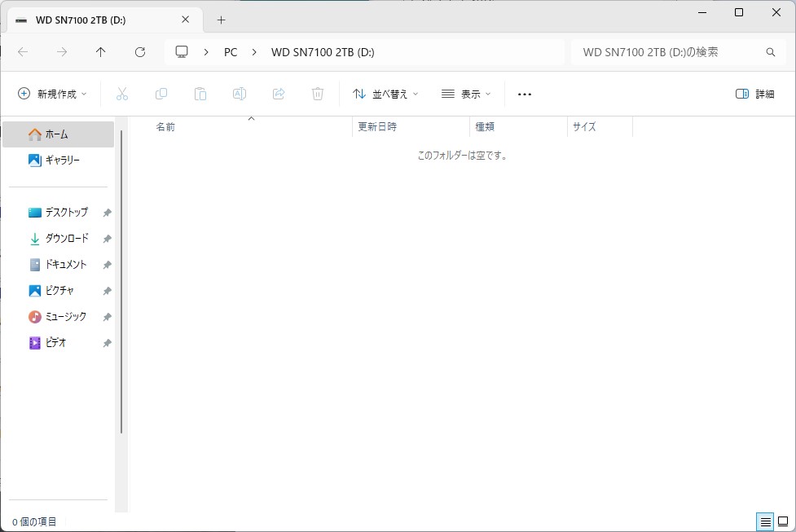Close the WD SN7100 2TB tab
This screenshot has width=796, height=532.
[185, 20]
